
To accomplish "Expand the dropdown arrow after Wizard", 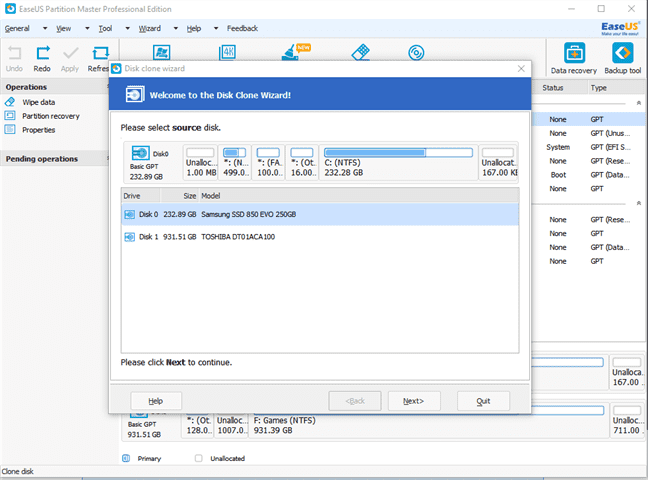I will click(176, 29).
